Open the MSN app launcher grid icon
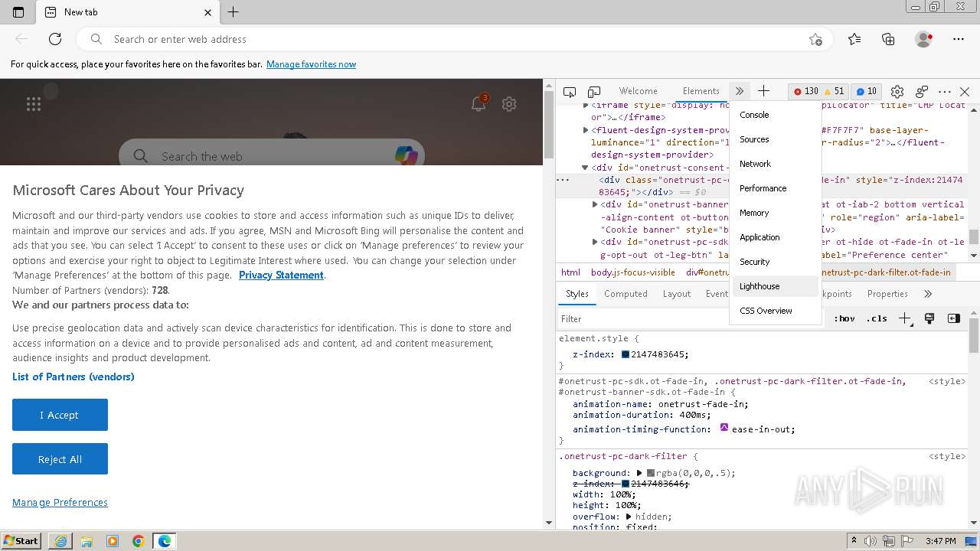 [x=34, y=104]
